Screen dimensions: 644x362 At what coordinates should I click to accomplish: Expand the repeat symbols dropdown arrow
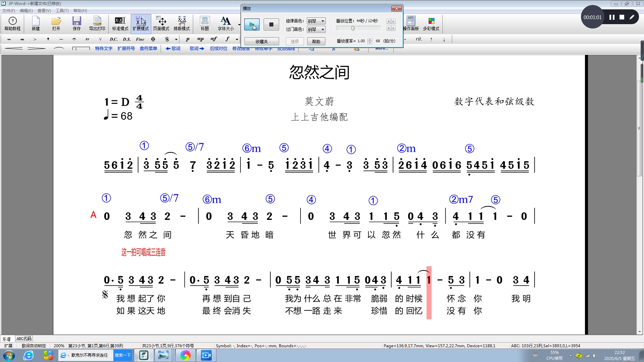point(176,40)
